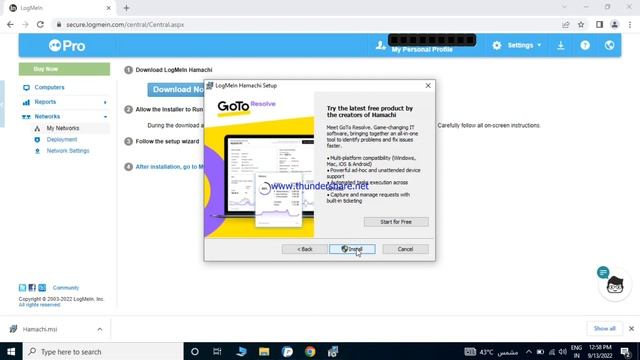Open Hamachi.msi download options chevron
The image size is (640, 360).
click(x=100, y=329)
